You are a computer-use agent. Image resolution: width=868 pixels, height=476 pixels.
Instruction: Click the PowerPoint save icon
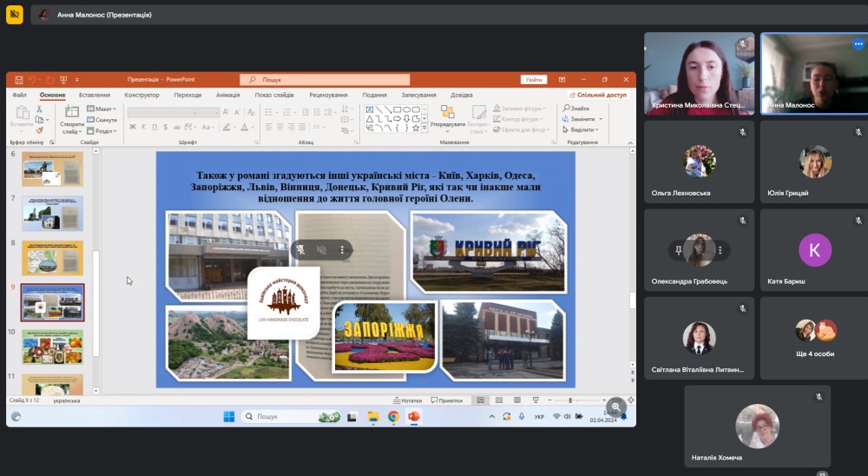17,79
